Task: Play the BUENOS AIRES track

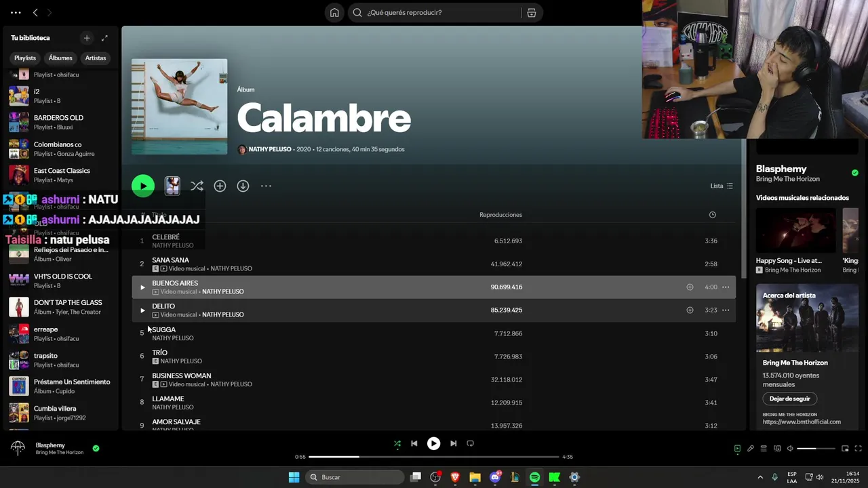Action: (142, 287)
